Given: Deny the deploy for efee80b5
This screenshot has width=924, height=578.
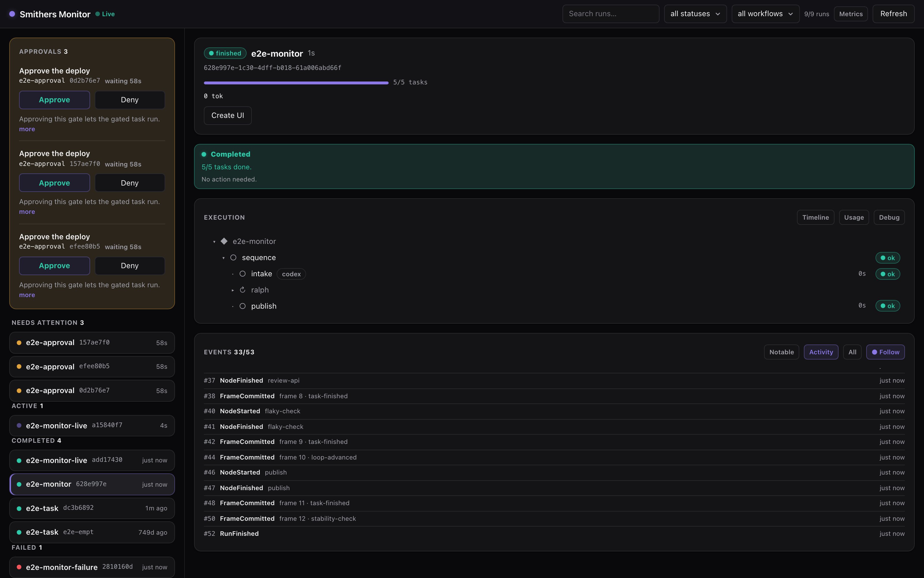Looking at the screenshot, I should tap(130, 266).
